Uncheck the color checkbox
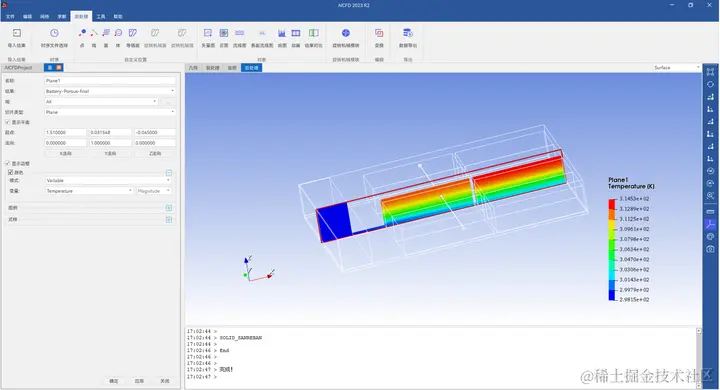 tap(11, 172)
